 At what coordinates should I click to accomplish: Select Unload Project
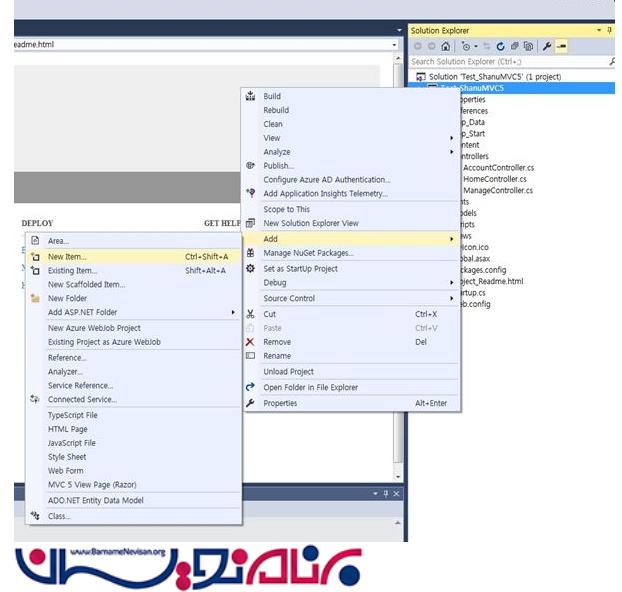[288, 372]
